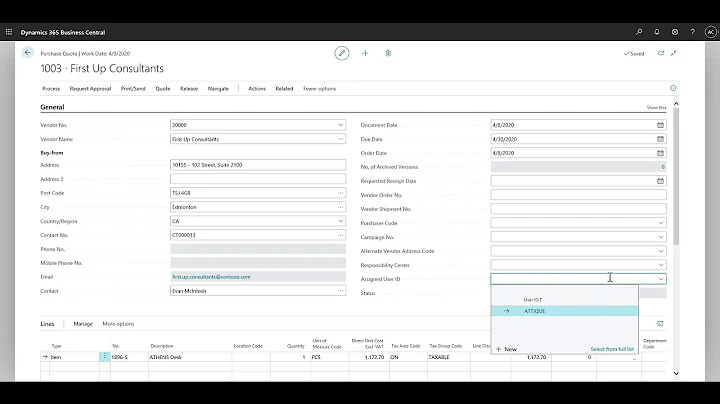Click Show less in General section
Image resolution: width=720 pixels, height=404 pixels.
click(x=656, y=107)
